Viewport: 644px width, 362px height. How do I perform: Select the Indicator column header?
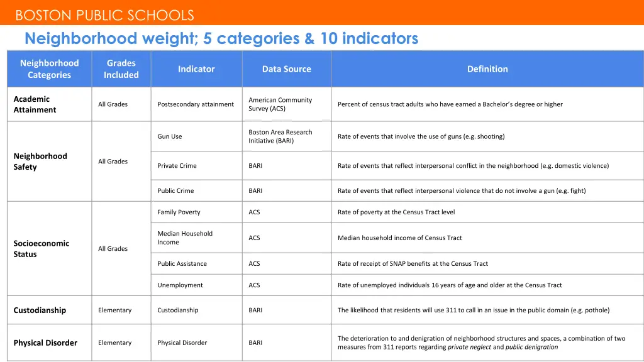pos(196,69)
